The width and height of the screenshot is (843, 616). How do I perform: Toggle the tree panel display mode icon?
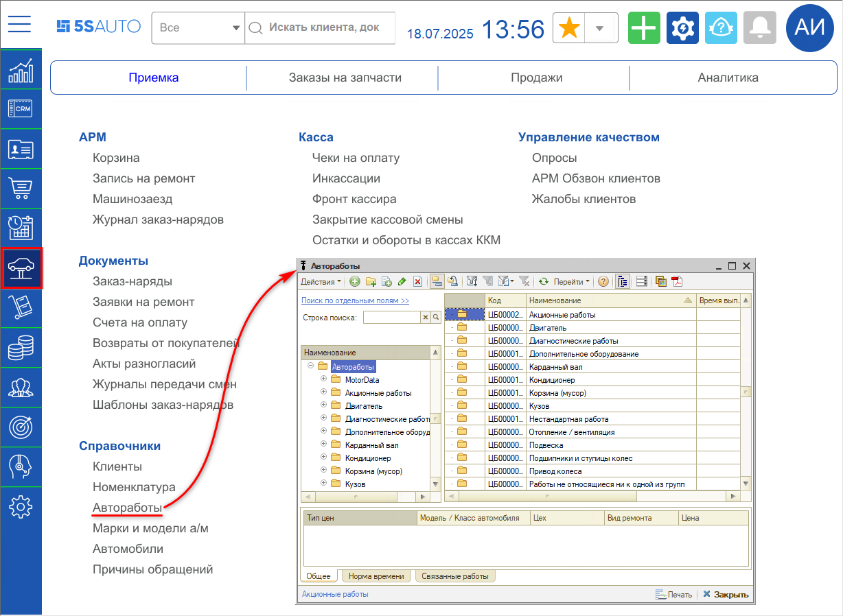click(x=623, y=281)
